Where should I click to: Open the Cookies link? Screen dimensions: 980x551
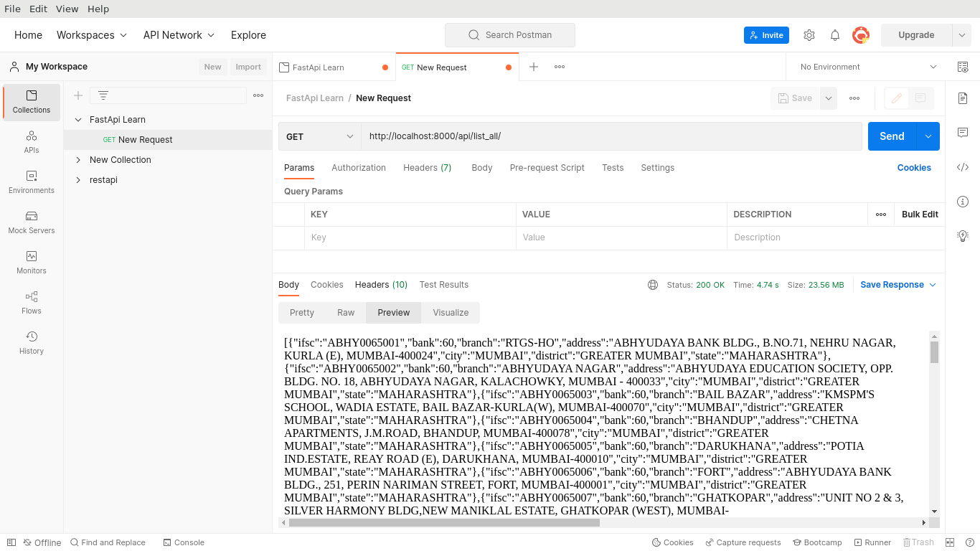(914, 168)
